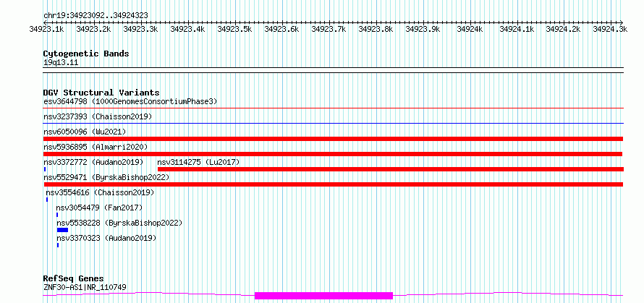Open the nsv6050096 (Wu2021) variant label
Image resolution: width=644 pixels, height=303 pixels.
(x=85, y=132)
